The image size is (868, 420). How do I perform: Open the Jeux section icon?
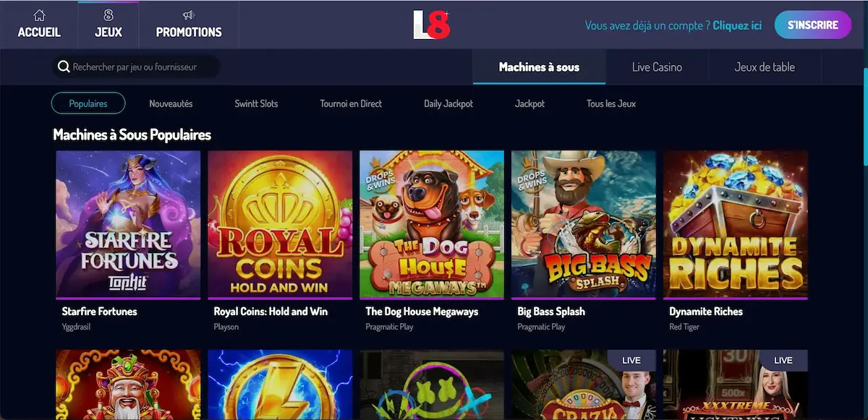tap(109, 15)
